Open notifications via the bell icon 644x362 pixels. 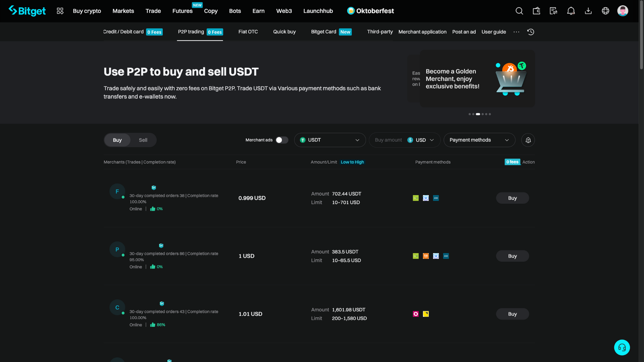571,11
